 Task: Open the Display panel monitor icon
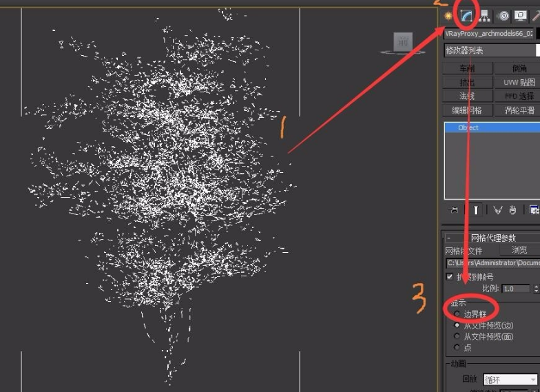click(x=521, y=15)
